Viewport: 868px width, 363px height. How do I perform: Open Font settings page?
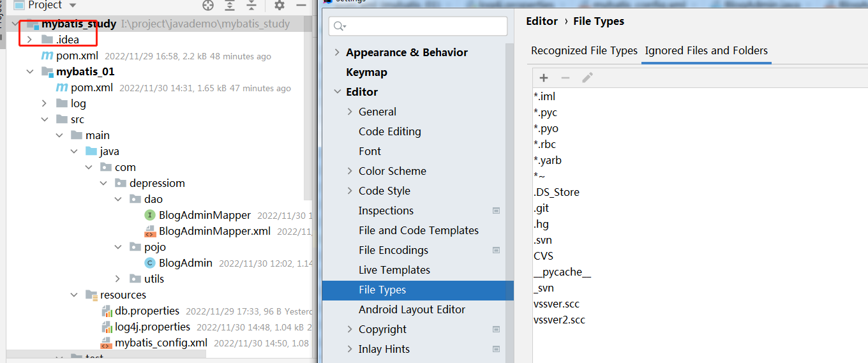point(370,151)
